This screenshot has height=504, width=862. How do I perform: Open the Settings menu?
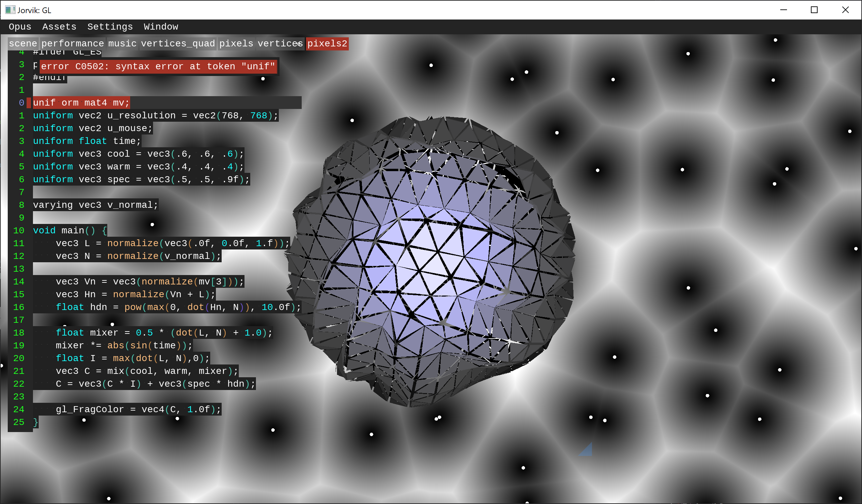tap(110, 27)
